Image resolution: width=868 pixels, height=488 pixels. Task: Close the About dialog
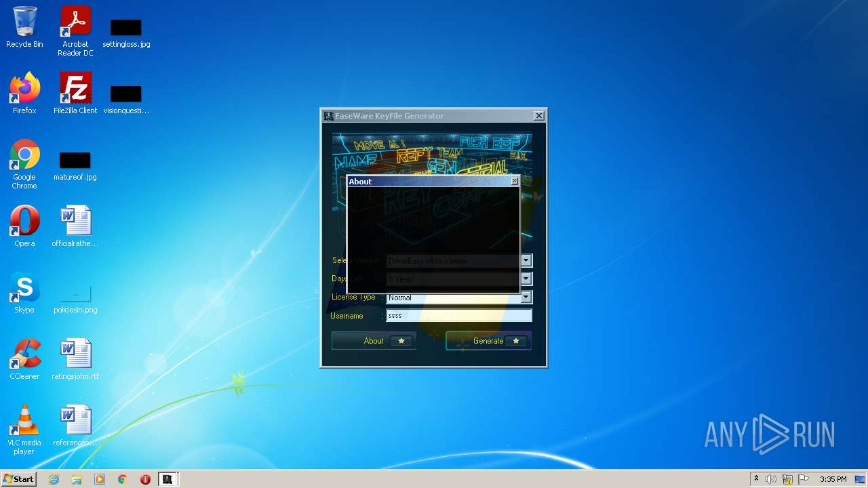click(x=514, y=181)
